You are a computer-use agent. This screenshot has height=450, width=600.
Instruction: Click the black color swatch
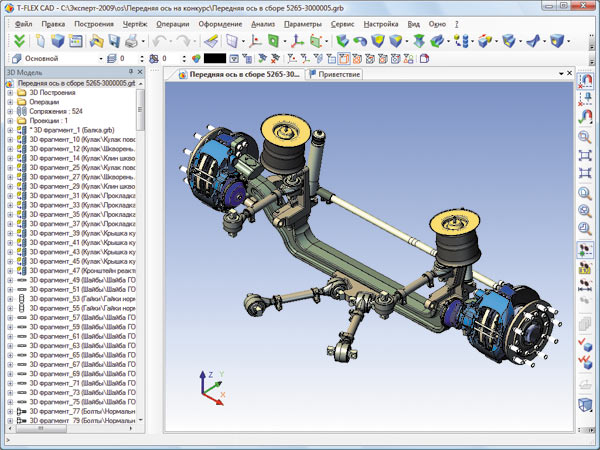215,59
